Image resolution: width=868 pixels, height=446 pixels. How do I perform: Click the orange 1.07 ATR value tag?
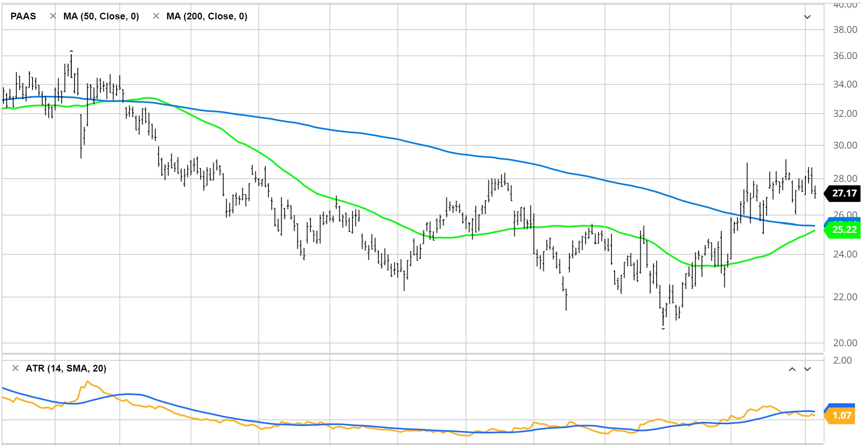click(x=840, y=416)
